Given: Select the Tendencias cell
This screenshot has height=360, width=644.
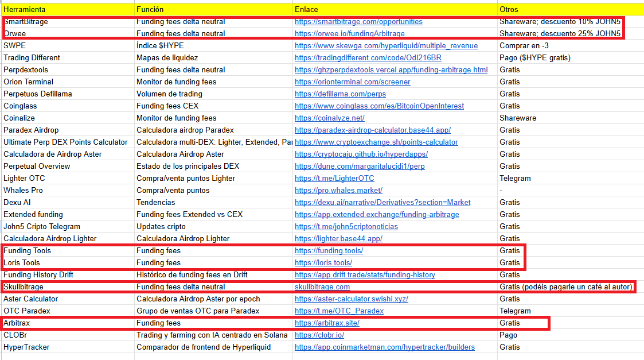Looking at the screenshot, I should coord(213,203).
